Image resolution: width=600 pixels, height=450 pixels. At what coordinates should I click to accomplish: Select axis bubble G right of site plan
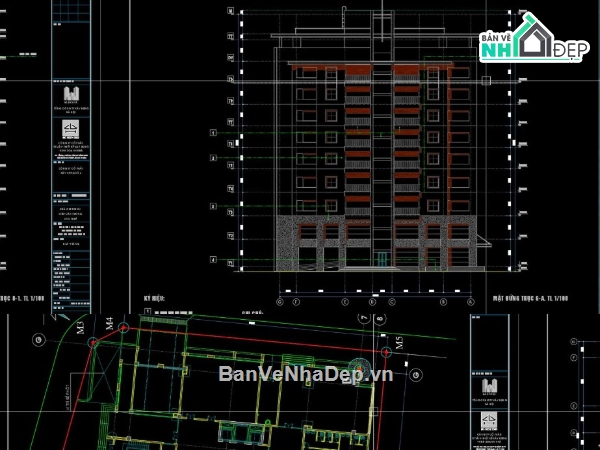pos(416,375)
